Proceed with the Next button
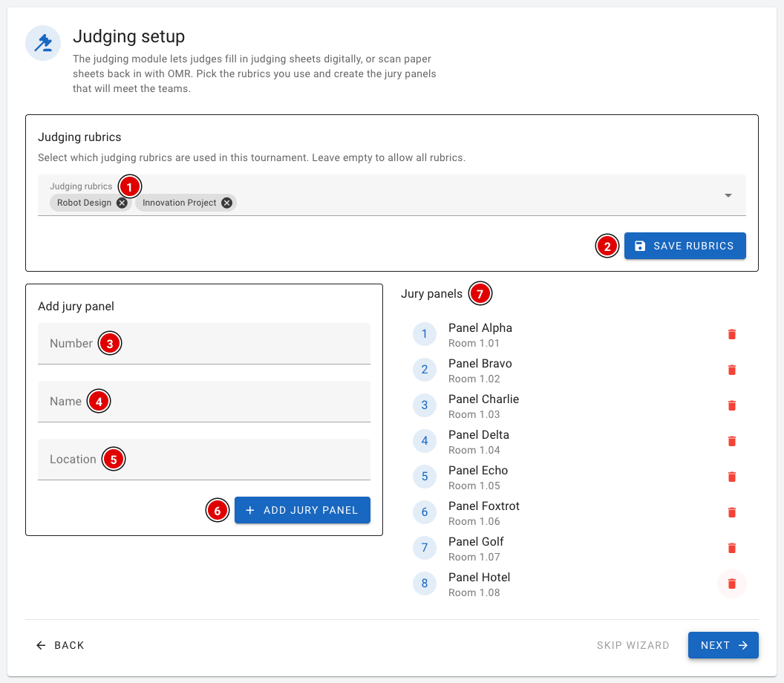The width and height of the screenshot is (784, 683). (x=723, y=645)
